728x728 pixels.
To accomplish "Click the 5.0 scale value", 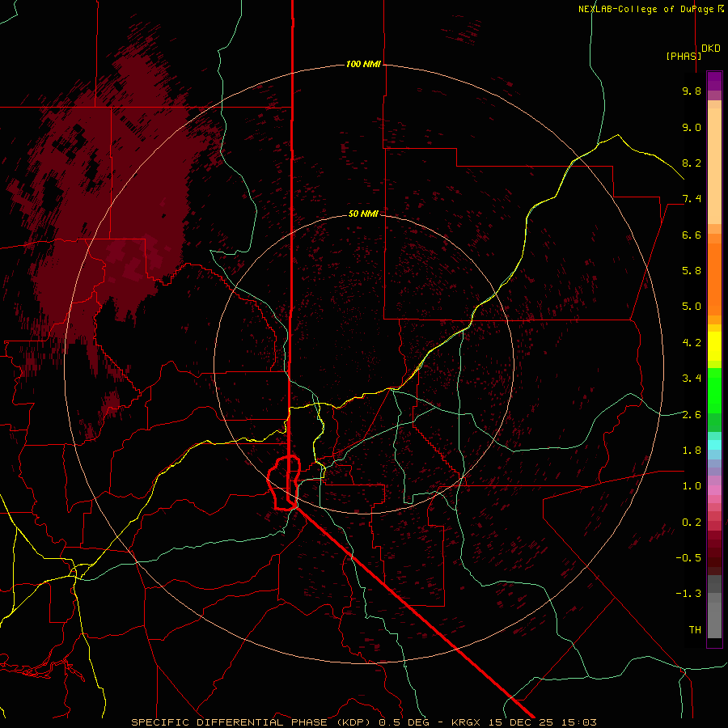I will [692, 307].
